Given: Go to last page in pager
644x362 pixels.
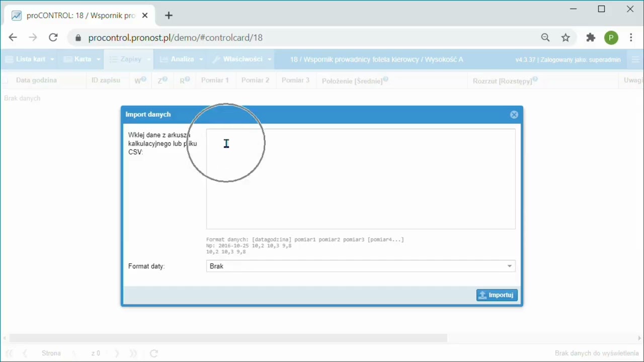Looking at the screenshot, I should (133, 353).
